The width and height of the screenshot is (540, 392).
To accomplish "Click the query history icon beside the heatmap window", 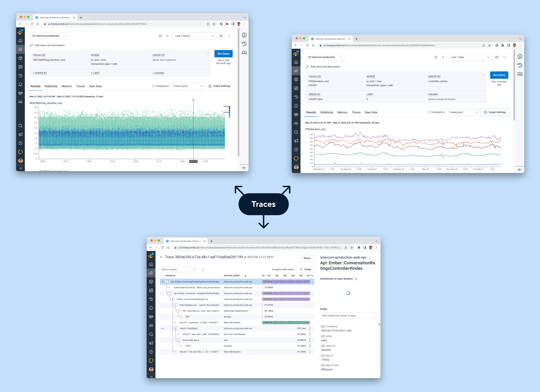I will point(244,44).
